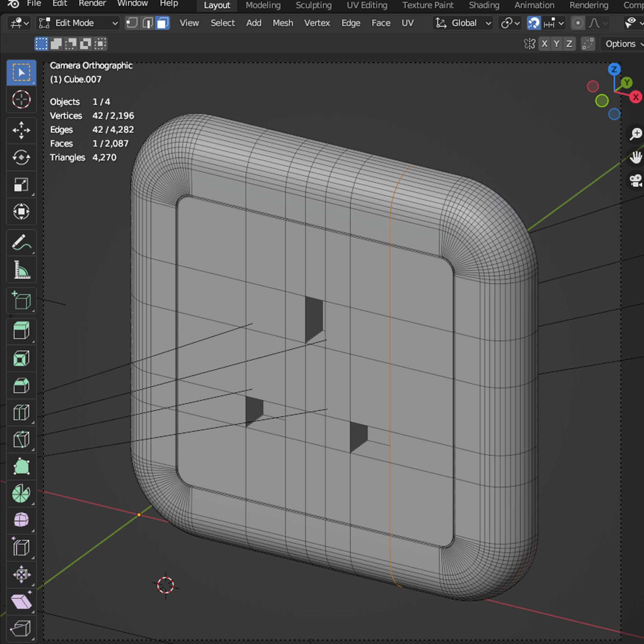Open Global transform orientation dropdown

(x=463, y=23)
